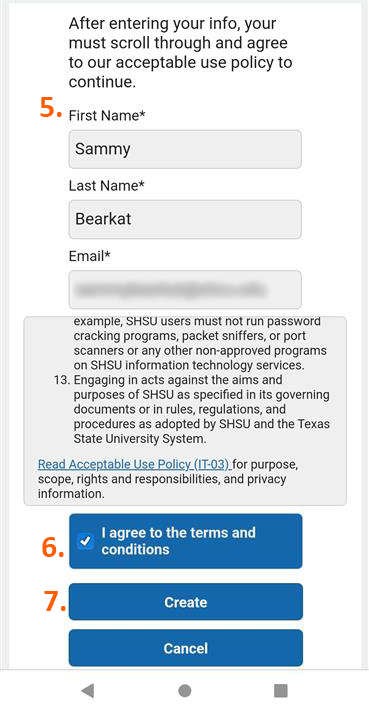Click the orange step 5 marker

50,108
